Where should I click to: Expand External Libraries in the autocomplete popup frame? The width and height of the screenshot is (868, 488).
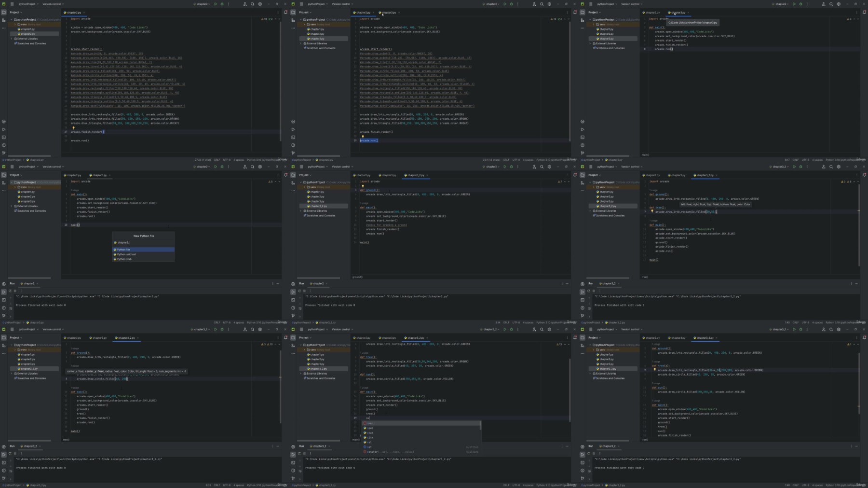pyautogui.click(x=301, y=374)
